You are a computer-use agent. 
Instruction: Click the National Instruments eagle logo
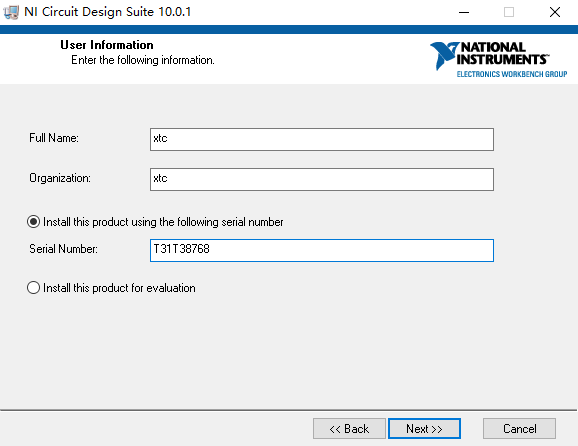click(x=445, y=55)
